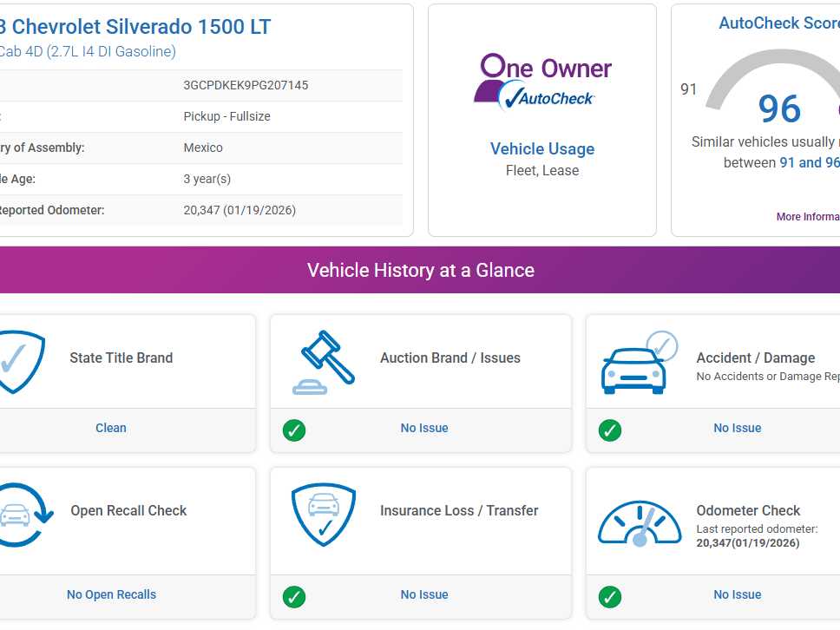Click the No Open Recalls link
Image resolution: width=840 pixels, height=630 pixels.
coord(111,594)
